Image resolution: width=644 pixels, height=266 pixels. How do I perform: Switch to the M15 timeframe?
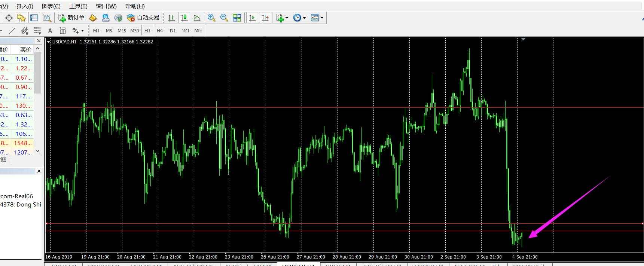[x=122, y=31]
